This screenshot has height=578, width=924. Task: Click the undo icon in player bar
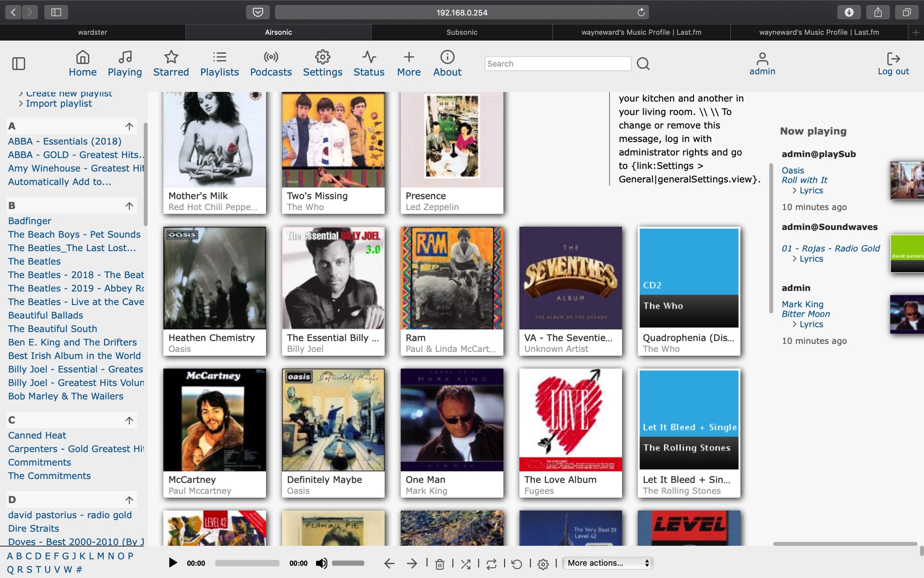[x=517, y=564]
